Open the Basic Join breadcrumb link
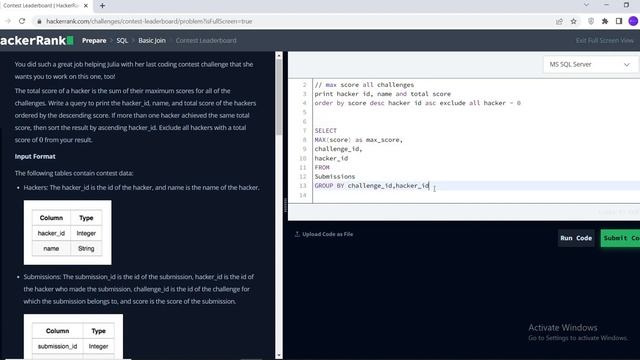 152,40
